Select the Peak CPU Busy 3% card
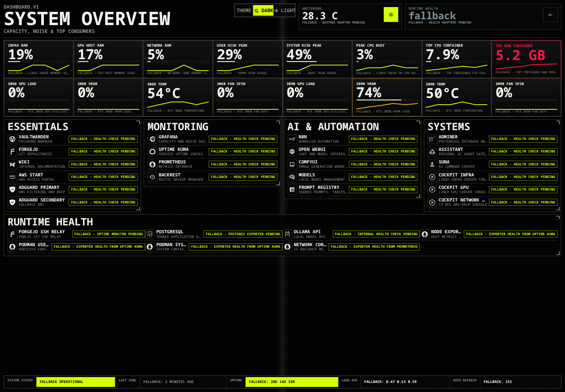Viewport: 565px width, 392px height. tap(387, 59)
